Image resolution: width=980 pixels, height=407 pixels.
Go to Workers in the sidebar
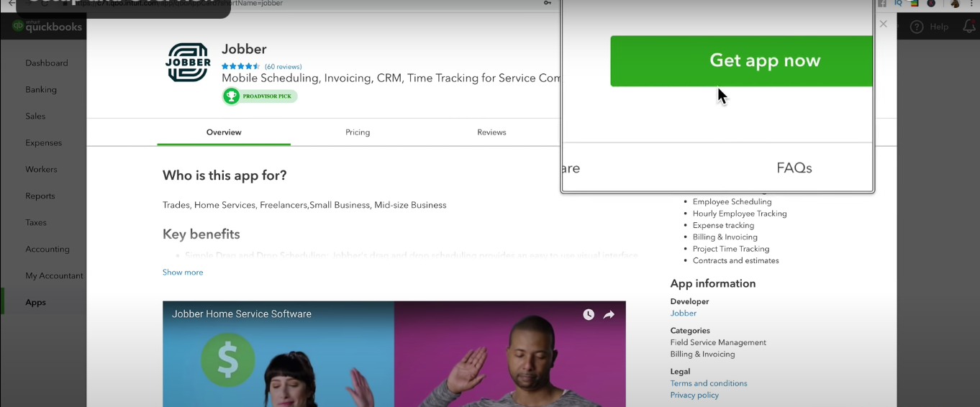pyautogui.click(x=41, y=170)
